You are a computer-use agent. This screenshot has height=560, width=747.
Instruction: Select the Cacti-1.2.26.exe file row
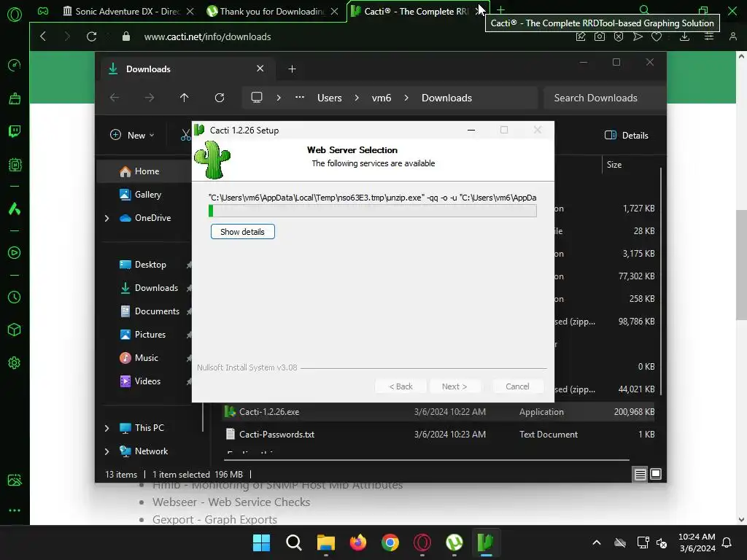click(438, 412)
